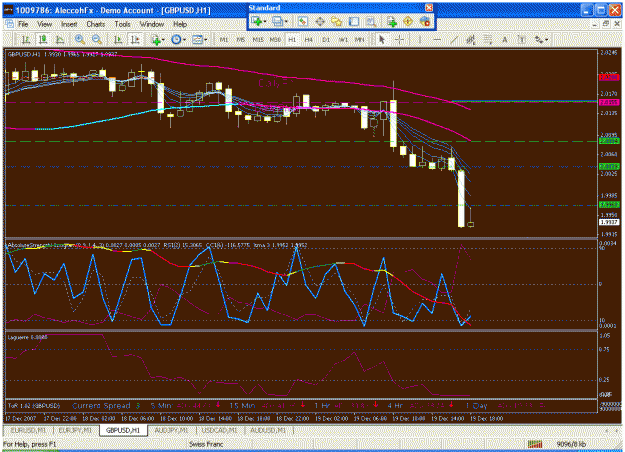
Task: Open the Templates dropdown arrow
Action: 206,39
